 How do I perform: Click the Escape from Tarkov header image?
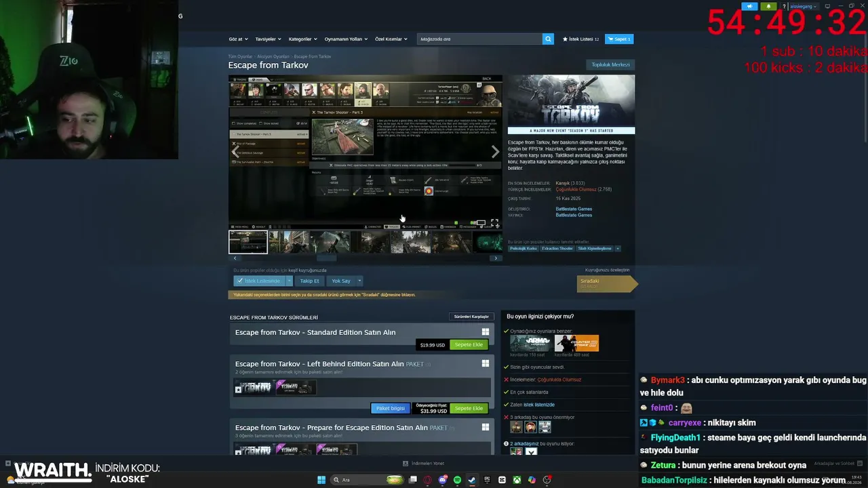coord(572,104)
